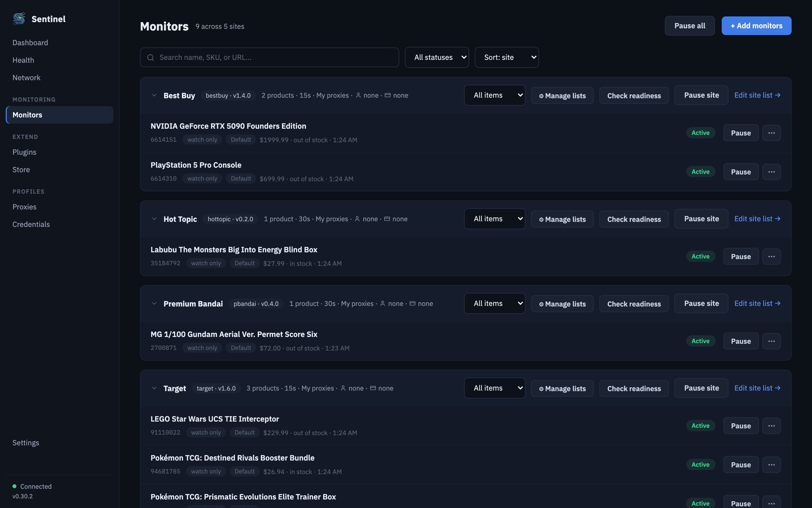Open Premium Bandai All items dropdown
Viewport: 812px width, 508px height.
[x=495, y=304]
